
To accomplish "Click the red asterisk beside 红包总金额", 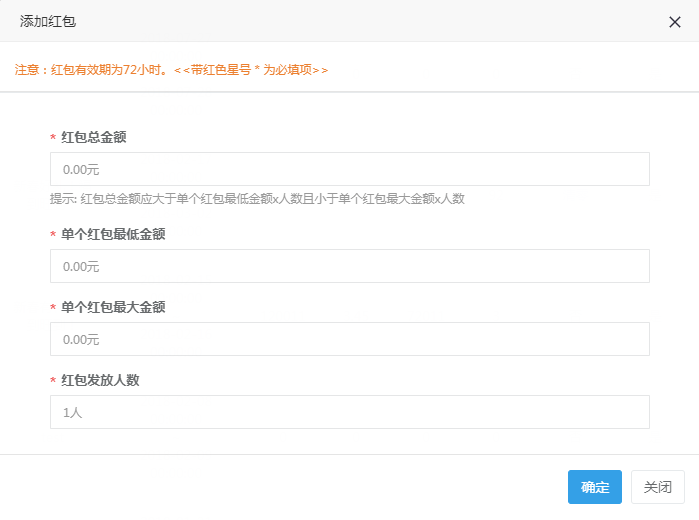I will tap(53, 138).
